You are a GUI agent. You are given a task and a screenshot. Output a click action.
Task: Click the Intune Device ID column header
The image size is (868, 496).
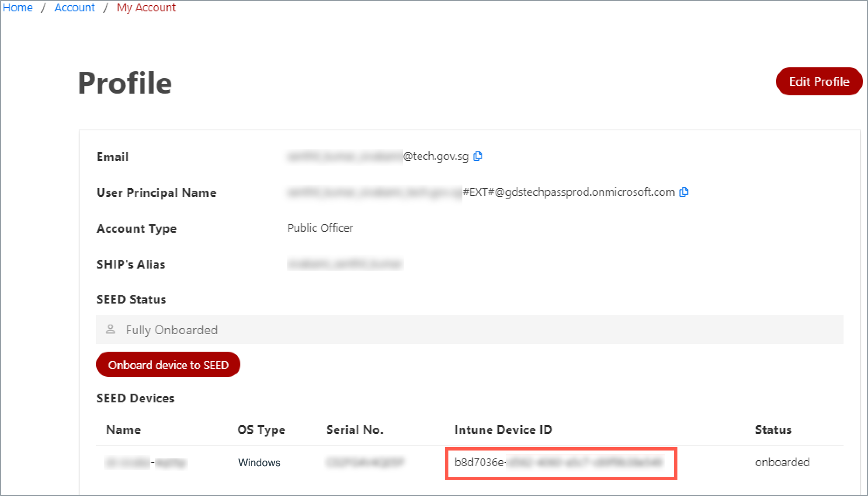503,430
